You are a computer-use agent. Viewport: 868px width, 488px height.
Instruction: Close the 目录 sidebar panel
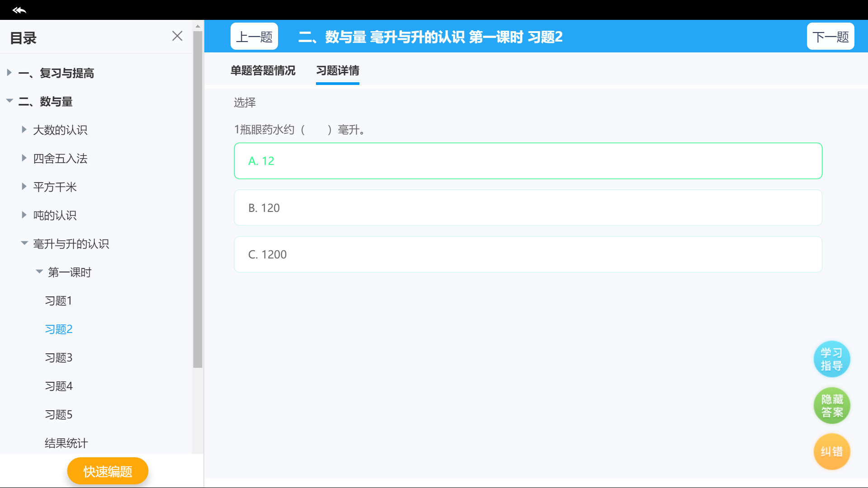pos(177,36)
